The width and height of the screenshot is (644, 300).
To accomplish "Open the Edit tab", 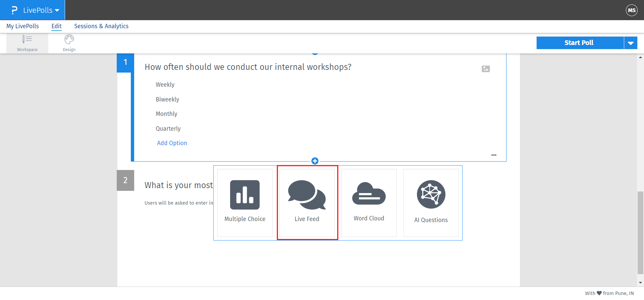I will pyautogui.click(x=56, y=26).
